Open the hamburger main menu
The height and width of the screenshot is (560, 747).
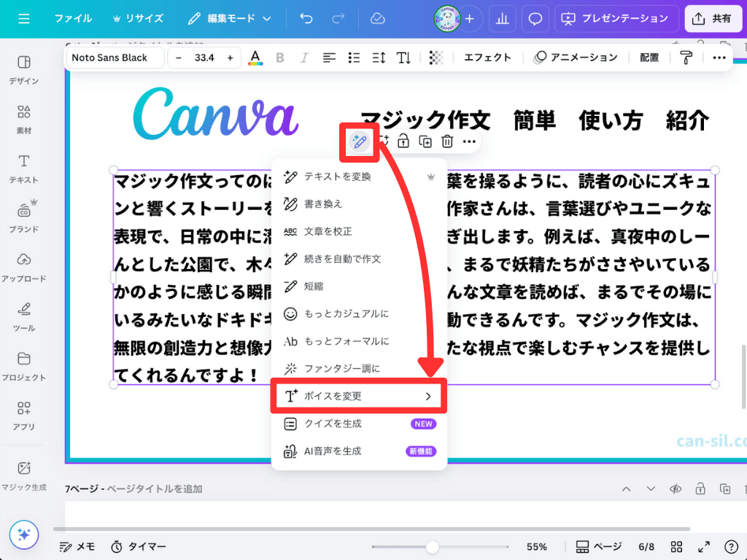pos(24,18)
